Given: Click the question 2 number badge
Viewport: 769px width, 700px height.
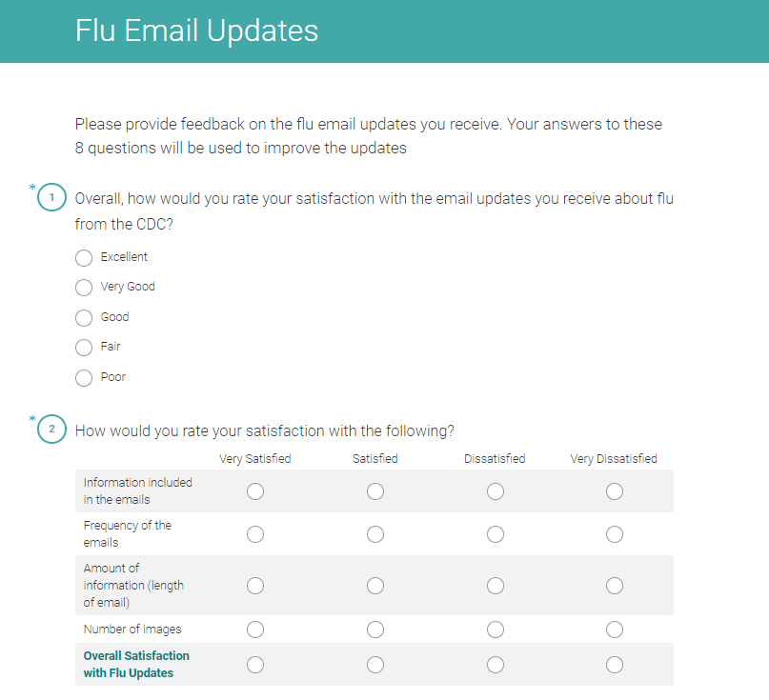Looking at the screenshot, I should (51, 430).
